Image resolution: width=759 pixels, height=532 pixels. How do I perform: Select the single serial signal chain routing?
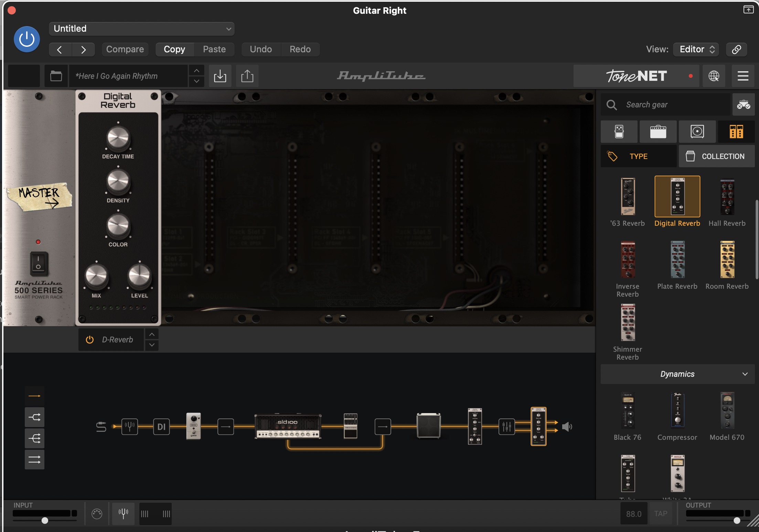point(34,396)
